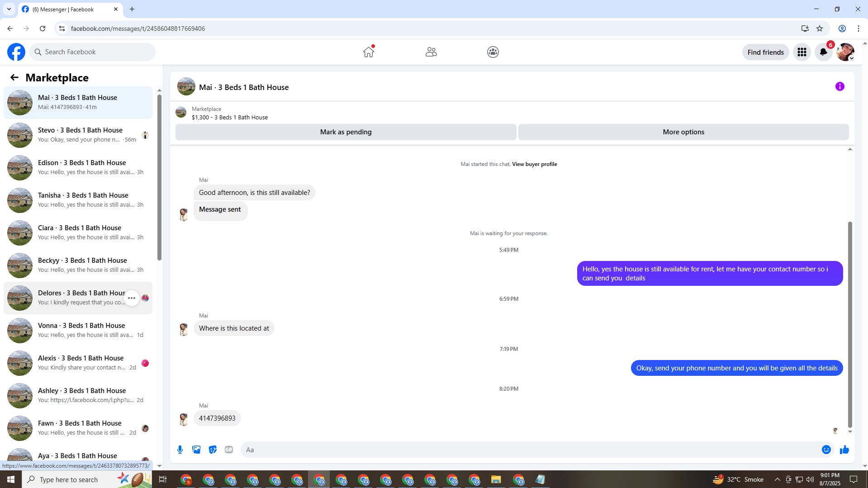Open View buyer profile link
Screen dimensions: 868x488
pos(535,164)
